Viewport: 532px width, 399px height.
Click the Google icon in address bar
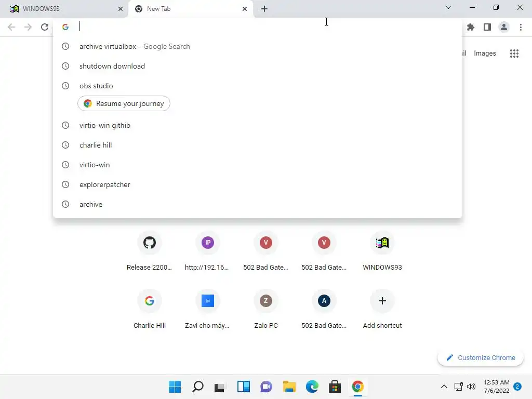65,27
